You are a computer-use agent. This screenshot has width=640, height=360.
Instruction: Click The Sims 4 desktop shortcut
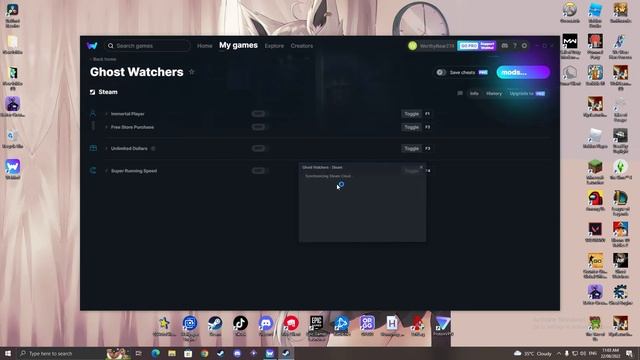[620, 169]
